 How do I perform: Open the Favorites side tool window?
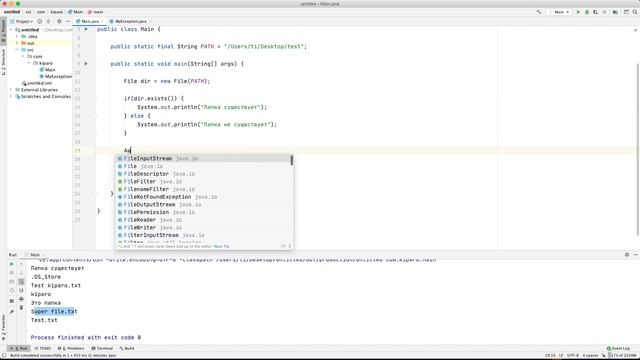coord(3,327)
